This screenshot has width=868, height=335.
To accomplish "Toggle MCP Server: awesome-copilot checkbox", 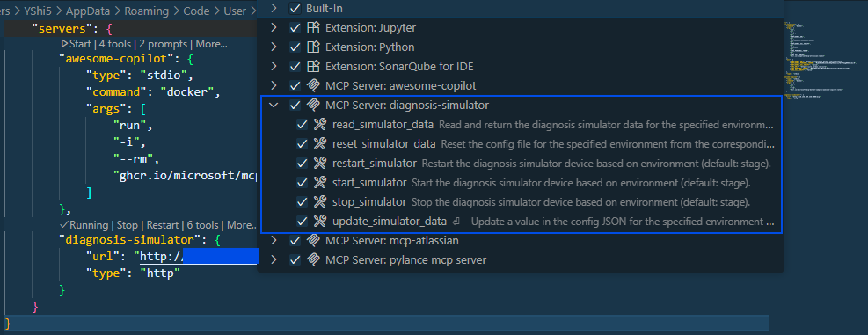I will pos(295,86).
